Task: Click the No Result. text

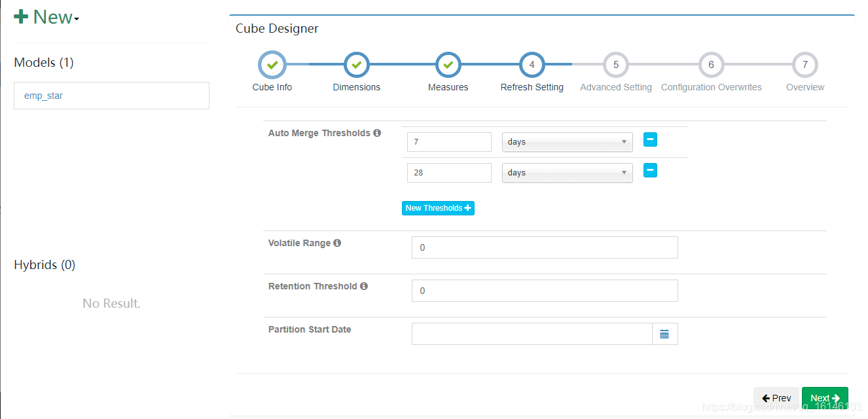Action: click(x=111, y=303)
